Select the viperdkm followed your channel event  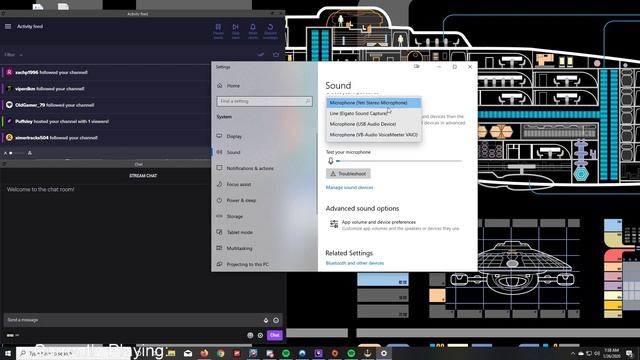(106, 89)
